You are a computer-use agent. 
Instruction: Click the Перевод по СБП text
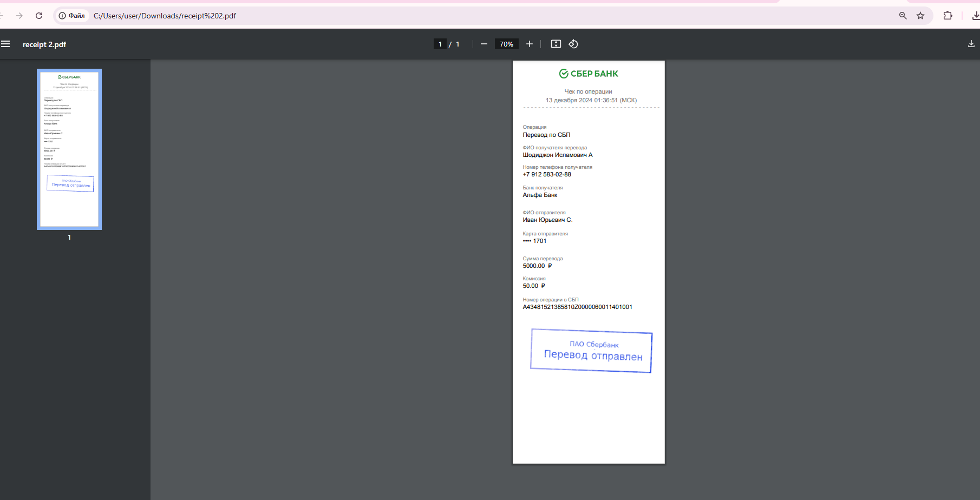point(546,135)
